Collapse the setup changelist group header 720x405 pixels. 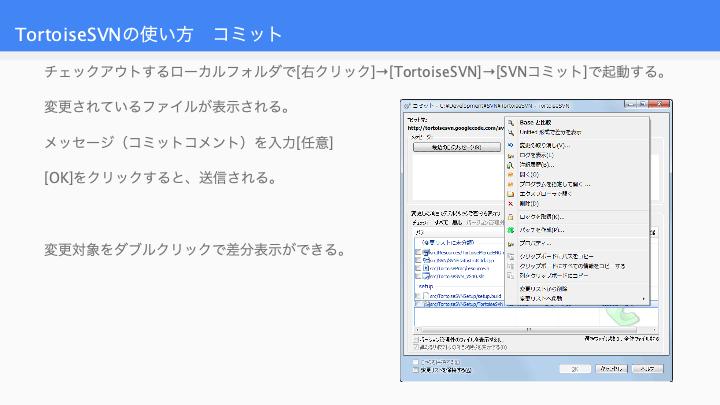pos(426,286)
